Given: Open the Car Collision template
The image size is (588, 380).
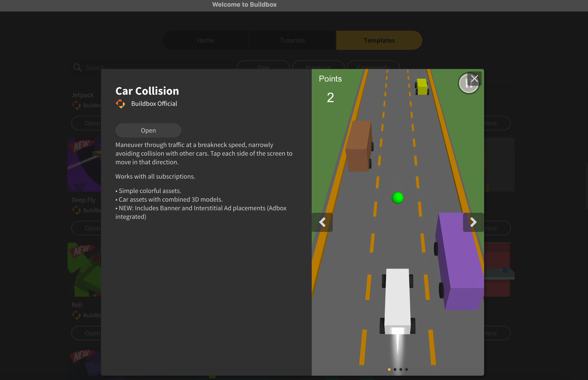Looking at the screenshot, I should (148, 130).
